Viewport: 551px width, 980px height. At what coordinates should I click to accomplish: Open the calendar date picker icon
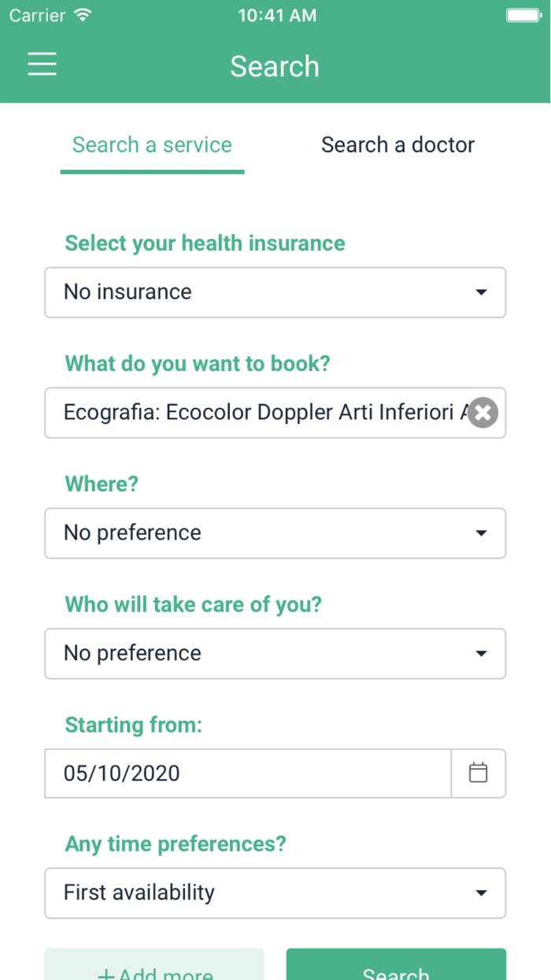tap(478, 774)
